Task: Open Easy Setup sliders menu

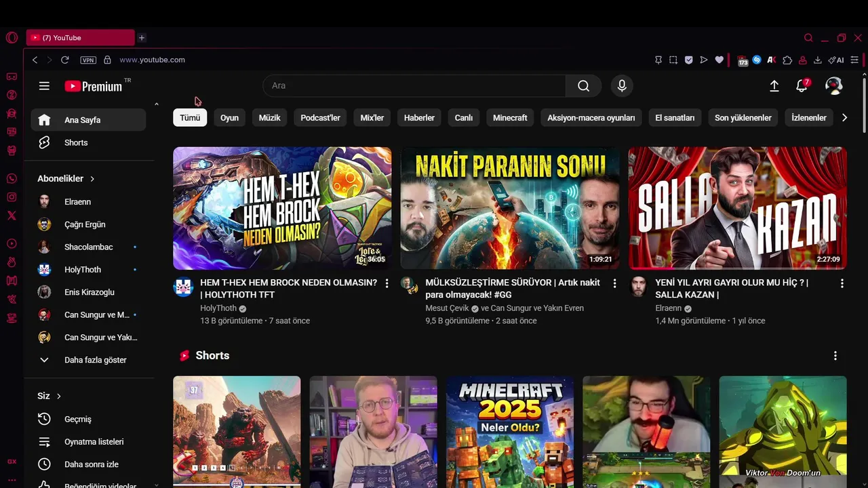Action: 854,60
